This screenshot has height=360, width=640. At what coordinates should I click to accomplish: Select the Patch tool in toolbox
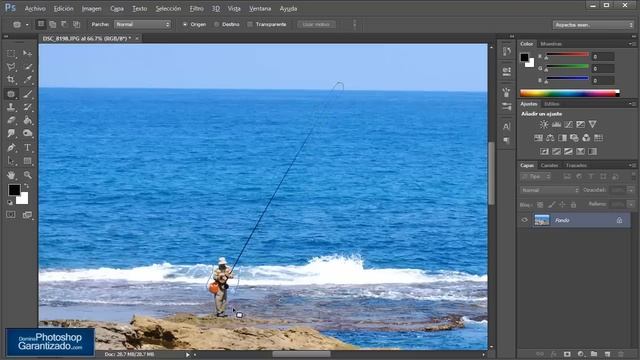(11, 94)
